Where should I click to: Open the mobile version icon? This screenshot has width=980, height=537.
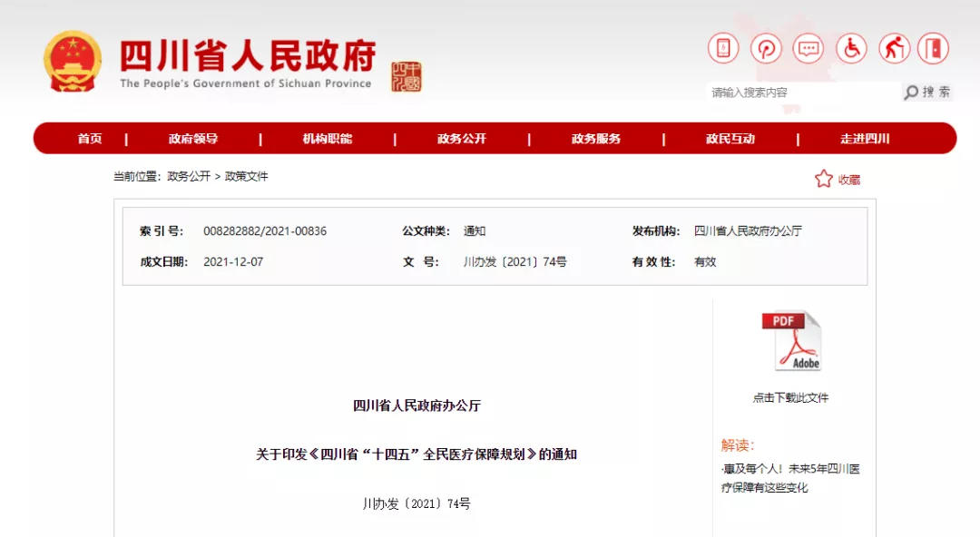click(x=722, y=48)
